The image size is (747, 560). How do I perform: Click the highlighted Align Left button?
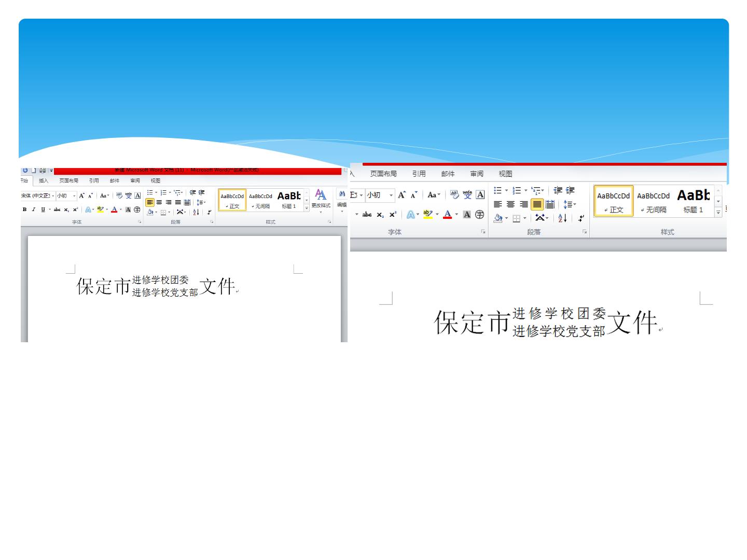pyautogui.click(x=150, y=202)
